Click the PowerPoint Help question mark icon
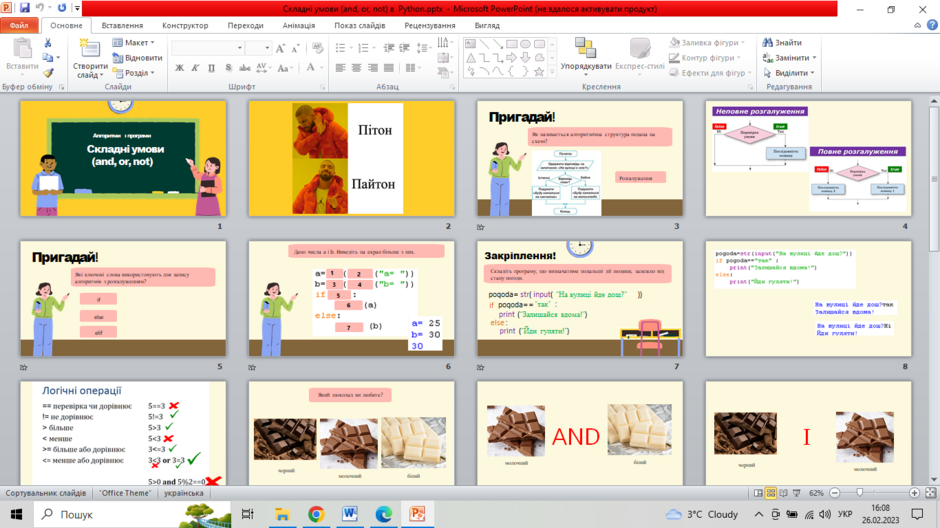Screen dimensions: 940x528 [932, 26]
